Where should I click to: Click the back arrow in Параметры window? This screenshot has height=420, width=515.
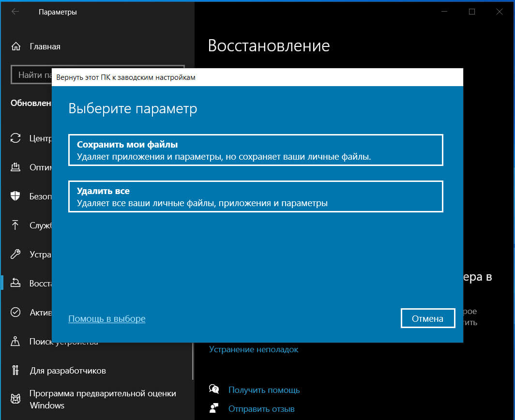tap(15, 12)
